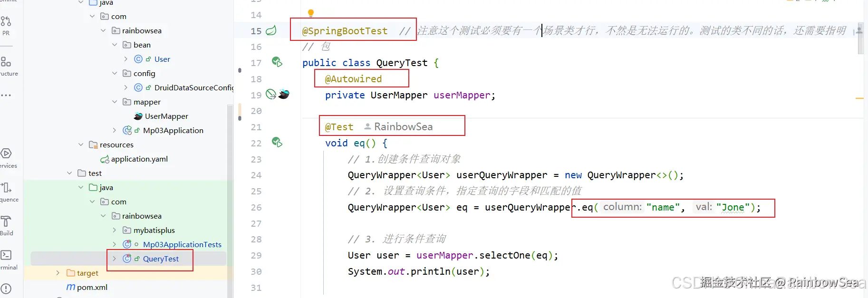
Task: Open Mp03Application class
Action: pyautogui.click(x=173, y=130)
